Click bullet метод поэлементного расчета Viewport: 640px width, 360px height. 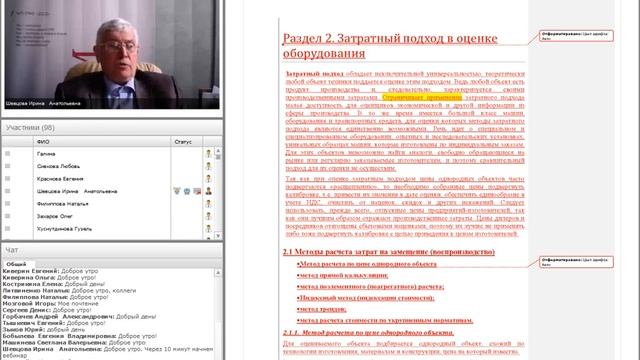click(371, 287)
